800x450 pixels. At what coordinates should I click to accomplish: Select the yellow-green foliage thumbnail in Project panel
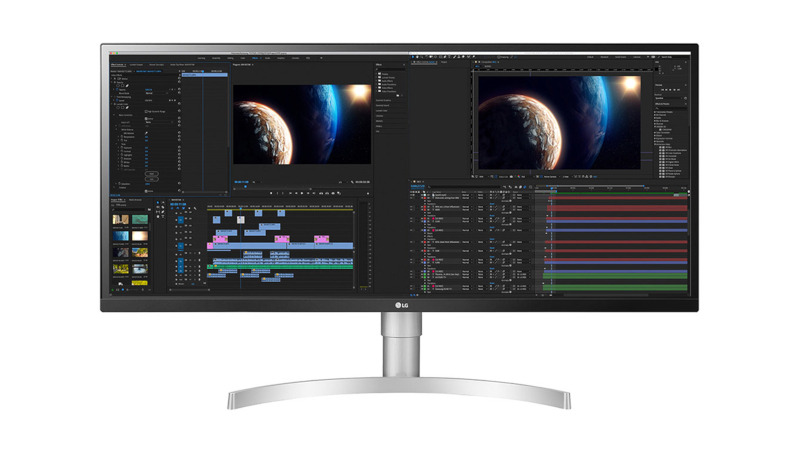click(x=120, y=268)
